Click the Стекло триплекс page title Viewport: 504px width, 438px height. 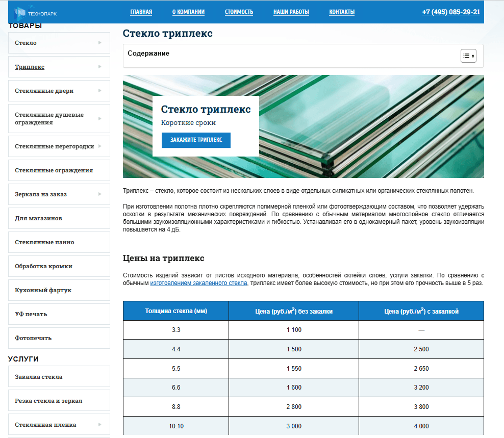(168, 34)
